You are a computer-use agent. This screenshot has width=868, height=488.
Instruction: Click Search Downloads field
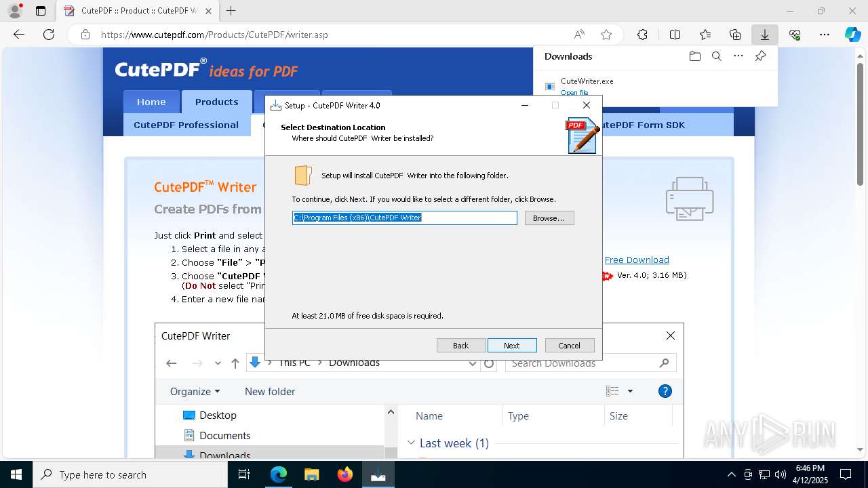(591, 363)
